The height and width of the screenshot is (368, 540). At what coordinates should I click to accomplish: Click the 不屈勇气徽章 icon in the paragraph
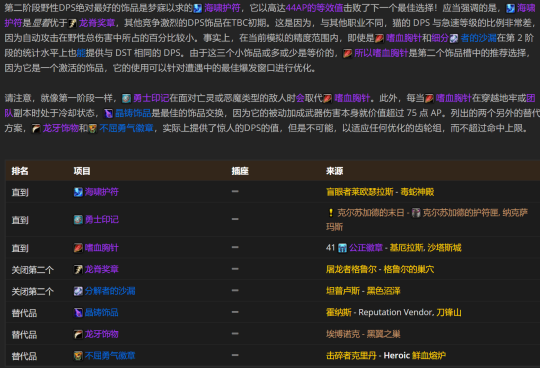tap(93, 129)
